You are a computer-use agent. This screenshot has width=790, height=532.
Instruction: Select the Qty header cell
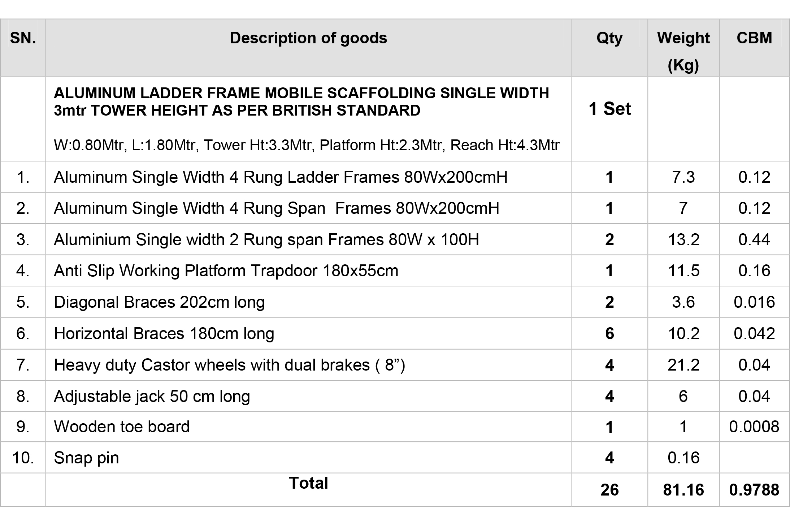click(609, 48)
